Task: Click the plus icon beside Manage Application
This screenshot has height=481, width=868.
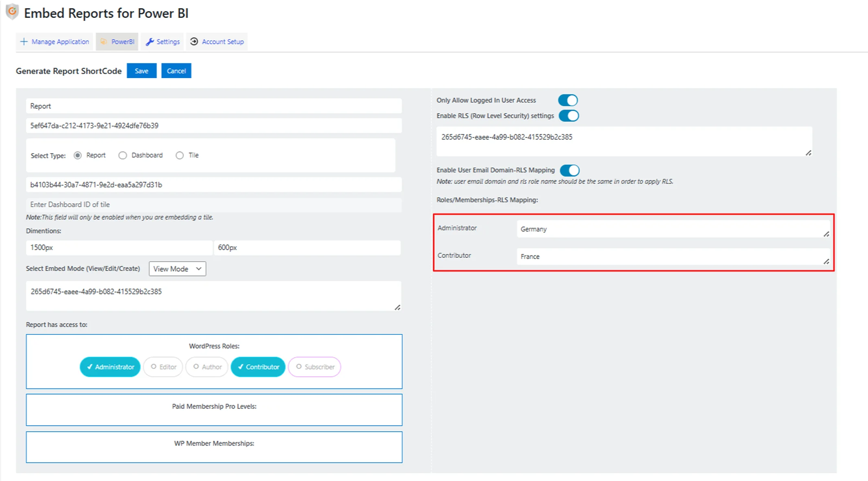Action: tap(24, 42)
